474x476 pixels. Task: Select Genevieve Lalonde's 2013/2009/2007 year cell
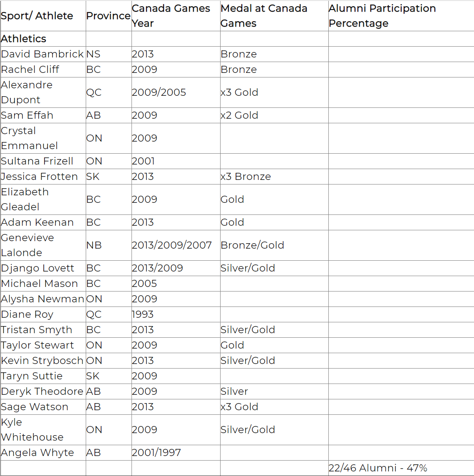(x=171, y=245)
